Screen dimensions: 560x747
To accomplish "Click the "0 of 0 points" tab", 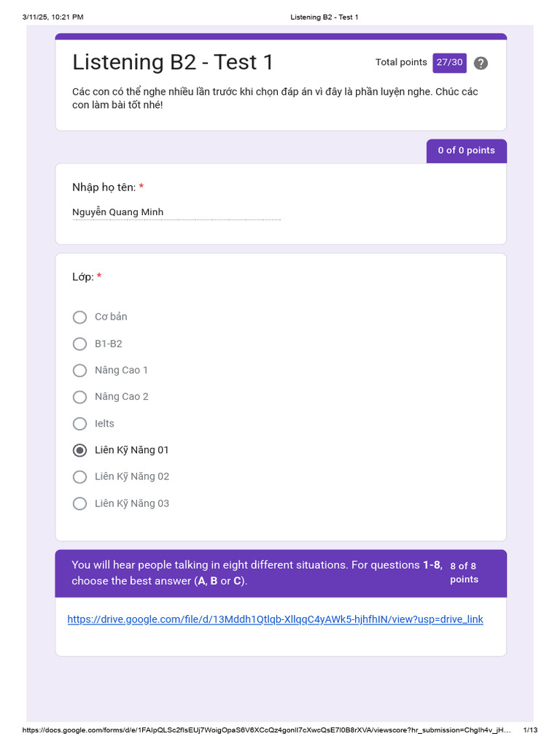I will coord(466,150).
